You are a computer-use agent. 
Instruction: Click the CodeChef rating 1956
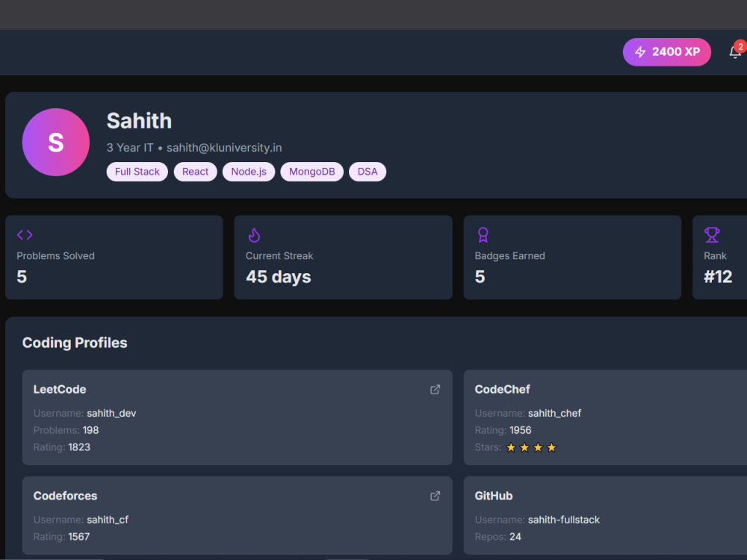click(520, 431)
